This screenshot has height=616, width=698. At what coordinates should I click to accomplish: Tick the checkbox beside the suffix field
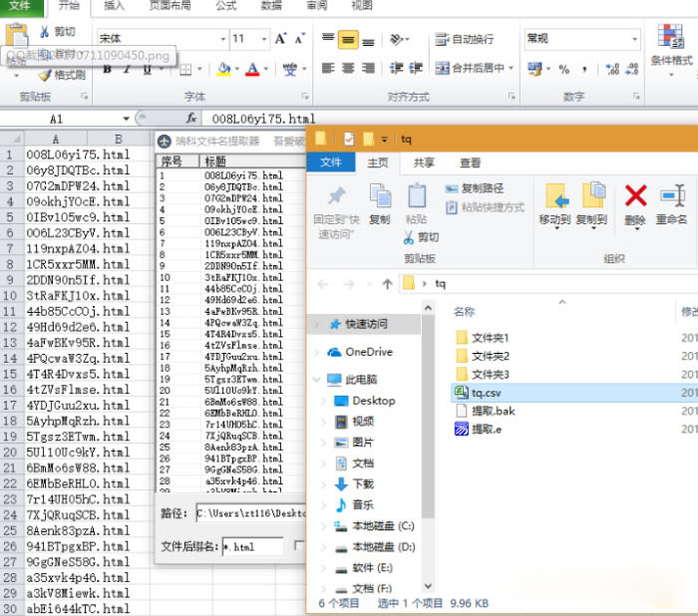[299, 545]
